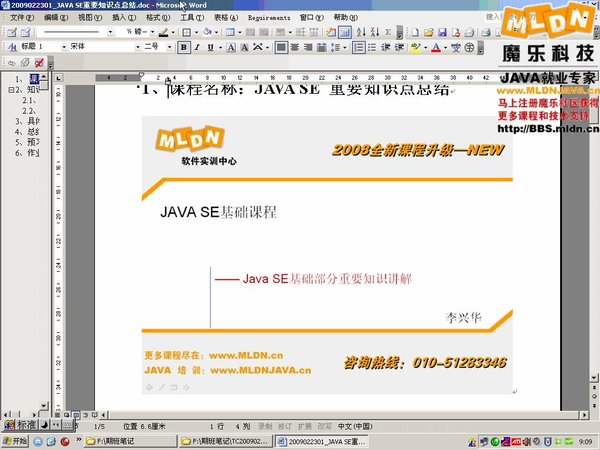Screen dimensions: 600x450
Task: Click the Open folder icon
Action: (429, 33)
